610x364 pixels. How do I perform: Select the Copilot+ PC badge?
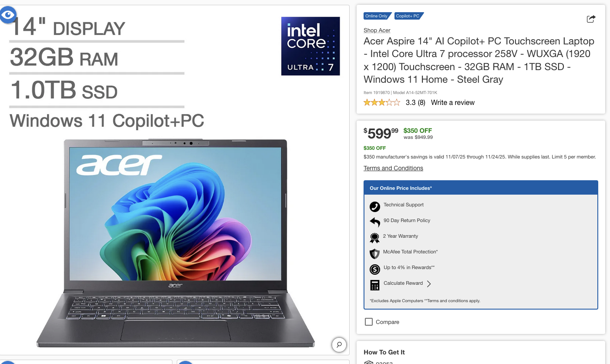[x=409, y=16]
